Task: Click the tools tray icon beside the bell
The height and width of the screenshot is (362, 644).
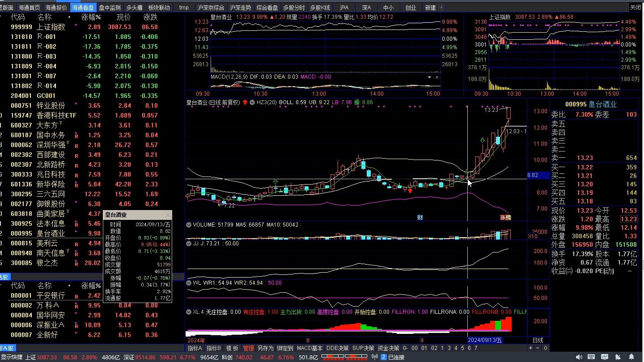Action: pyautogui.click(x=618, y=356)
